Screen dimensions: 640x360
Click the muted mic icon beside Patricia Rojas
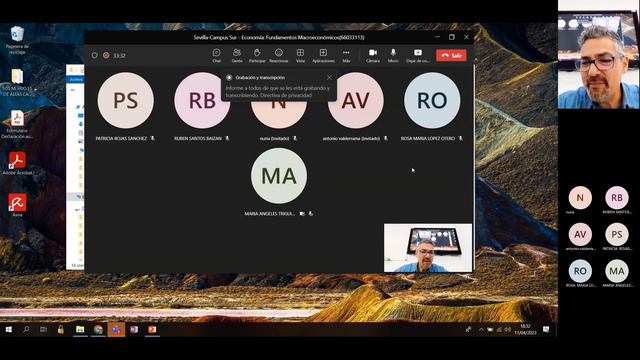coord(153,138)
